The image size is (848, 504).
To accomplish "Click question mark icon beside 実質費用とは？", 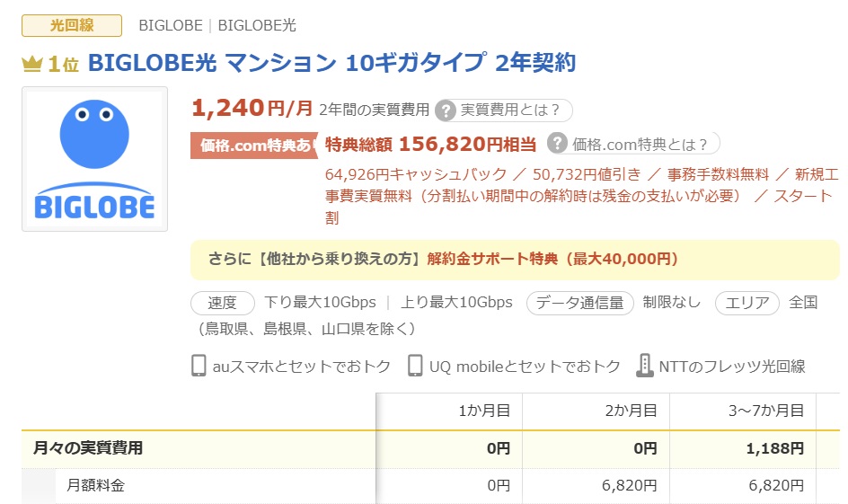I will [446, 111].
